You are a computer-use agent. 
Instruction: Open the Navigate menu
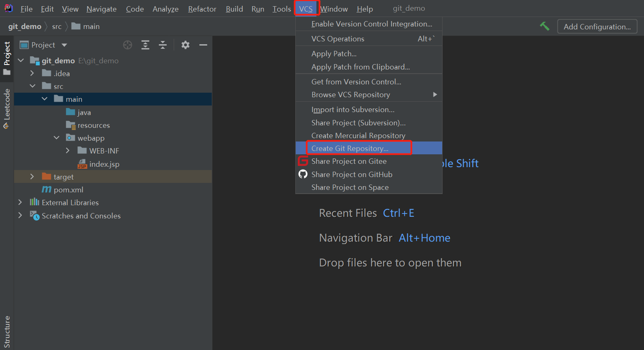coord(101,9)
